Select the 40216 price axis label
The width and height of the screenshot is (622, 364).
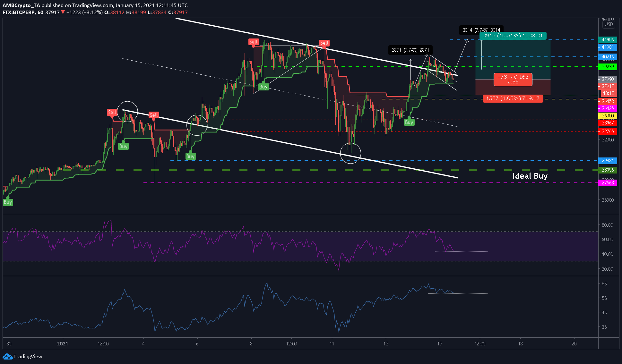608,57
